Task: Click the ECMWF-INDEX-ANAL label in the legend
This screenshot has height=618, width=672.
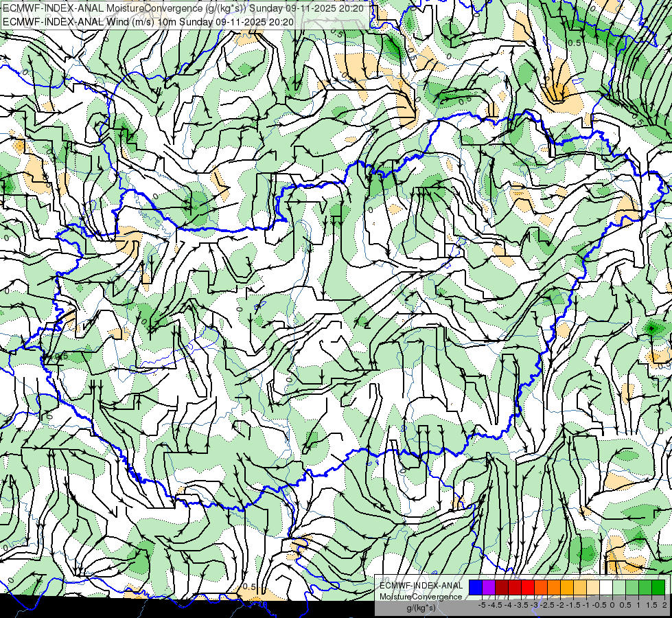Action: (421, 586)
